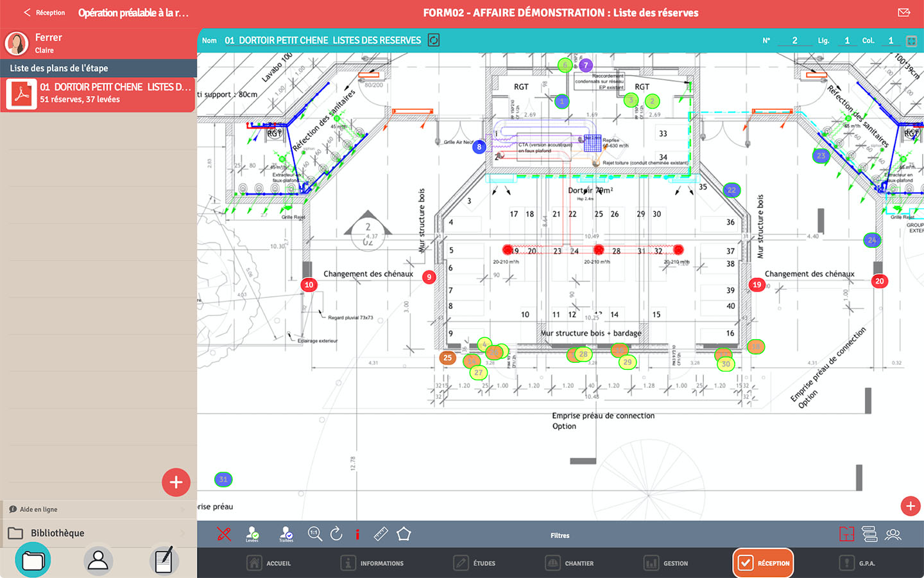Open the Filtres panel
Screen dimensions: 924x578
(x=560, y=536)
